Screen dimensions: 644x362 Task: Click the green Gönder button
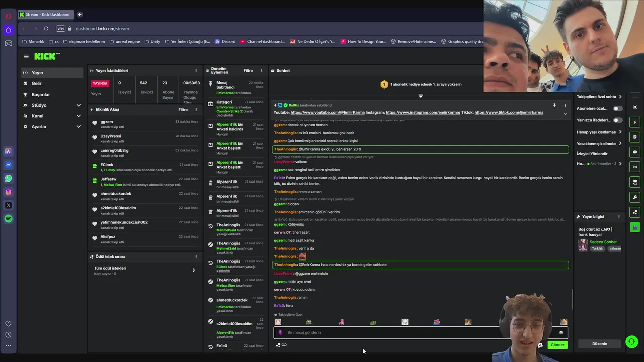pos(557,345)
